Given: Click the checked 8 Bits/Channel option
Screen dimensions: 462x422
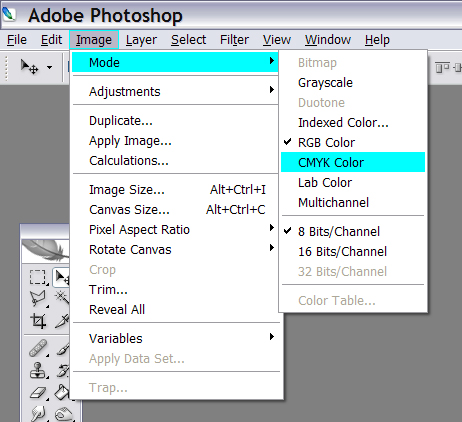Looking at the screenshot, I should pyautogui.click(x=353, y=231).
